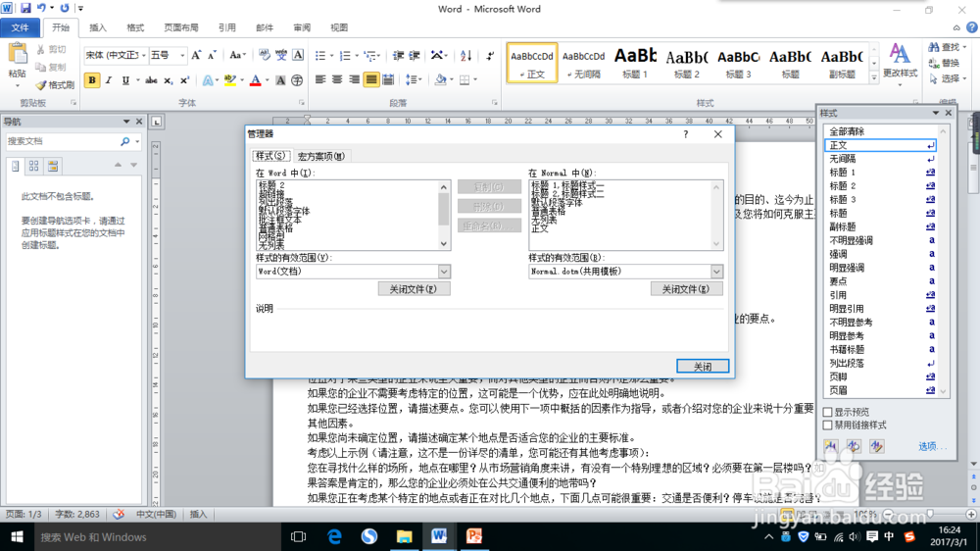Expand the styles gallery More arrow
This screenshot has height=551, width=980.
click(874, 77)
